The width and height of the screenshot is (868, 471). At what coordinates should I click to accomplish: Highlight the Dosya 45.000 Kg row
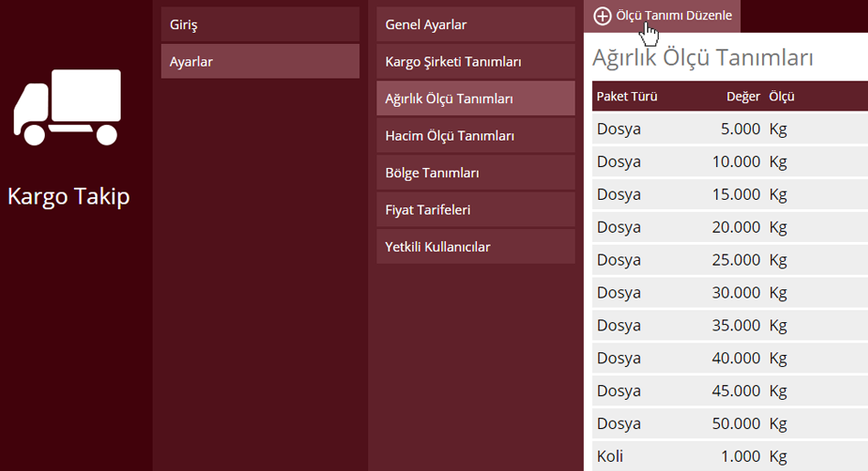click(730, 391)
